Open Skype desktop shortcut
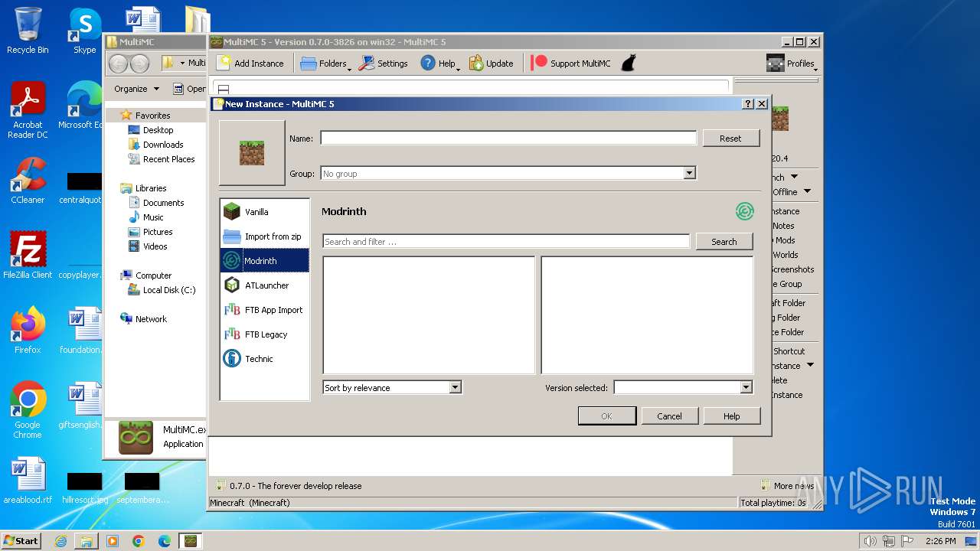The image size is (980, 551). [85, 31]
